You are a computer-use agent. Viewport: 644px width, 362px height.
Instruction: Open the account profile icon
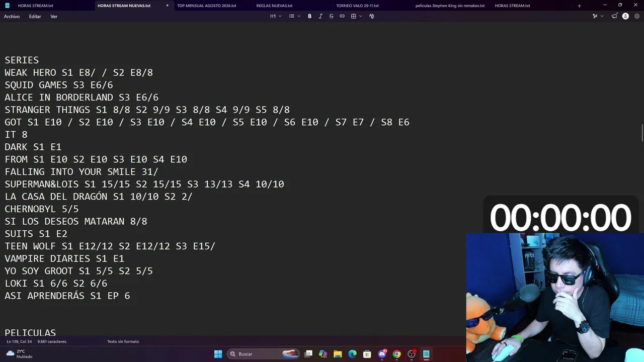625,16
